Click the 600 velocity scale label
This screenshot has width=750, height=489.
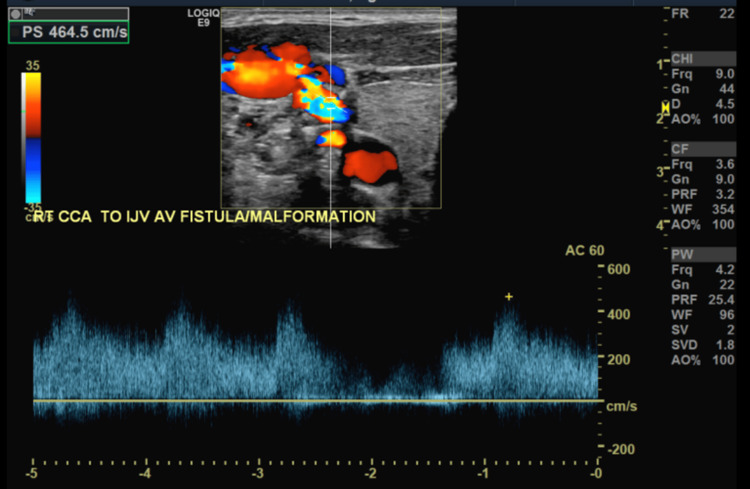point(618,269)
